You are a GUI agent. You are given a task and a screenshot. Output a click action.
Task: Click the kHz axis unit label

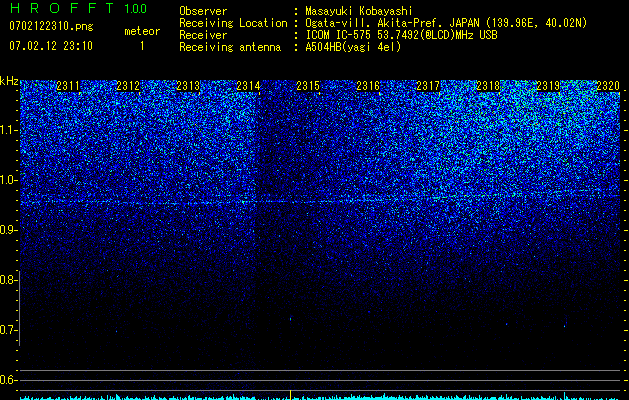(x=9, y=81)
